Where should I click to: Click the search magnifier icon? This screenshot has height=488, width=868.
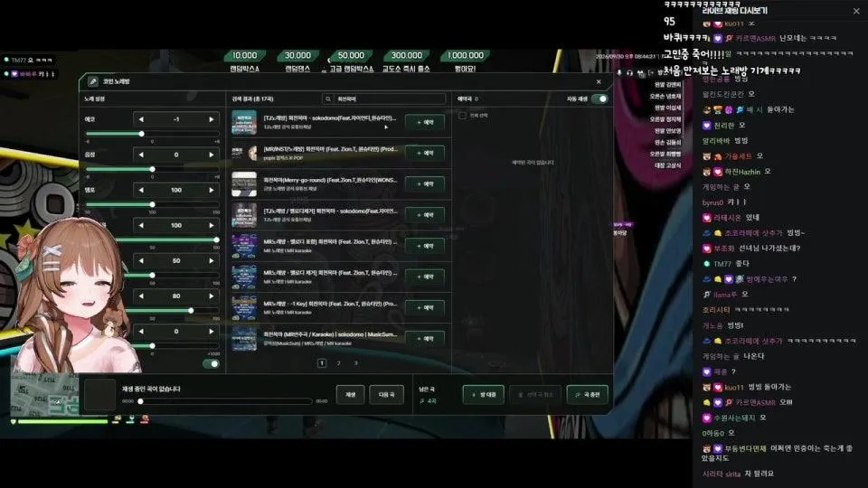[327, 99]
